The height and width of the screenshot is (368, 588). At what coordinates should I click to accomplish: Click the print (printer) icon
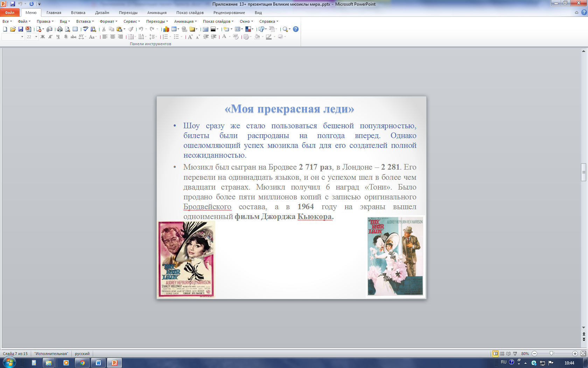pos(60,29)
